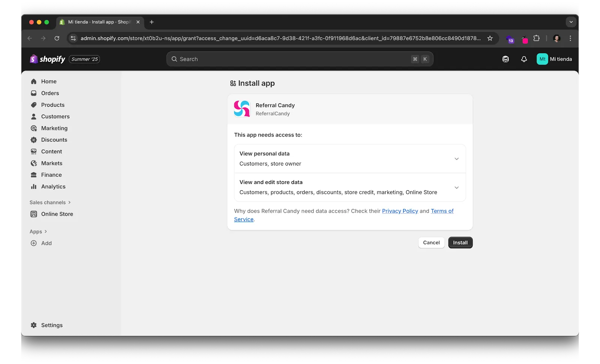Screen dimensions: 600x364
Task: Click the Referral Candy app logo
Action: point(242,109)
